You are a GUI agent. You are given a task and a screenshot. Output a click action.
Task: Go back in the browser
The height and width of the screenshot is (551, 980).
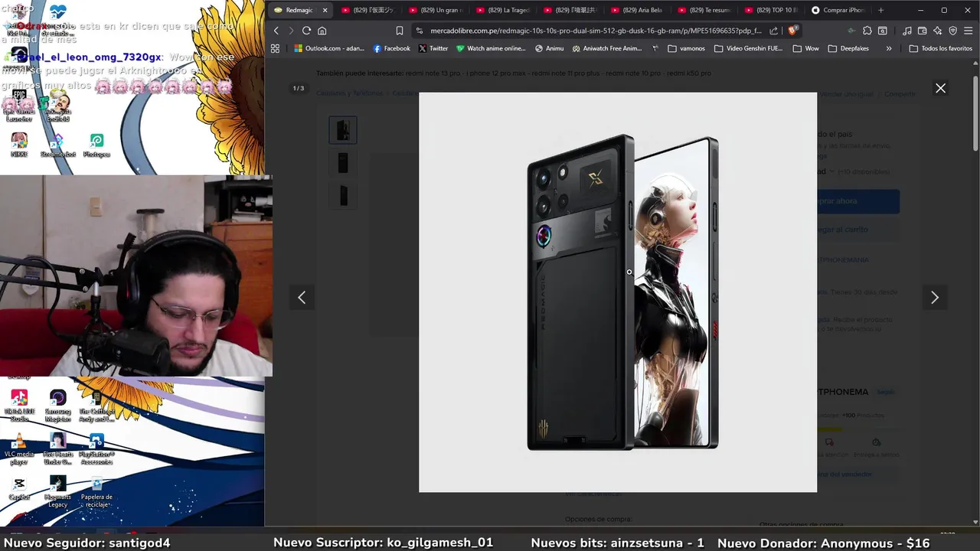tap(276, 31)
